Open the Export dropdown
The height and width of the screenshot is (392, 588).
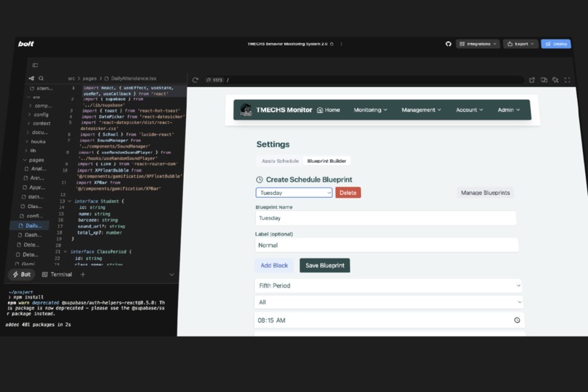coord(520,44)
